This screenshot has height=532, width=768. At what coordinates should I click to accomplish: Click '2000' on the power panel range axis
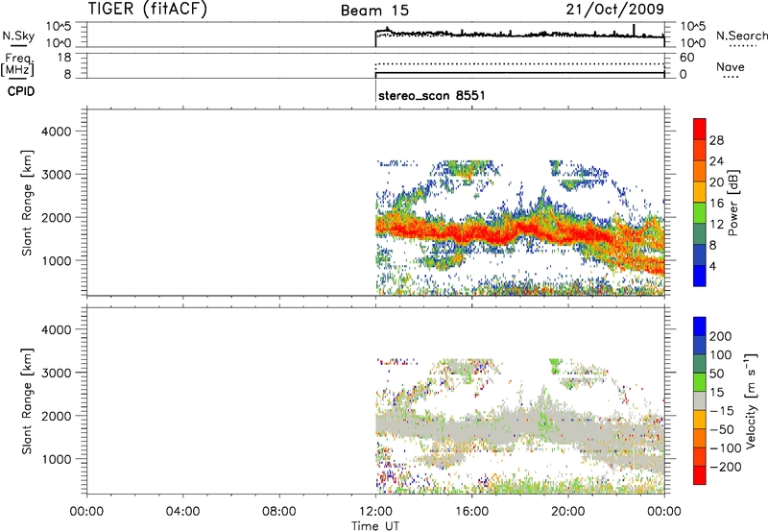click(57, 217)
